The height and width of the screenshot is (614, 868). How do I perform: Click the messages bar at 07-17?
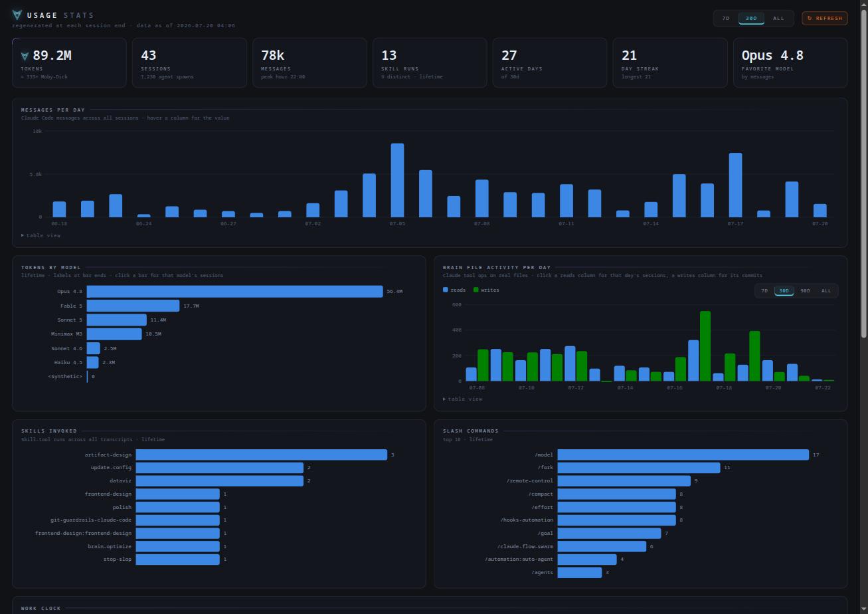(735, 185)
